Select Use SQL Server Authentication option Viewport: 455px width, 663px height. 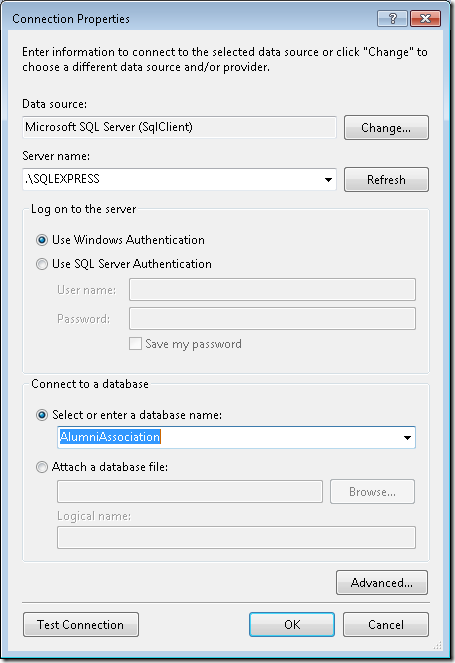click(41, 264)
